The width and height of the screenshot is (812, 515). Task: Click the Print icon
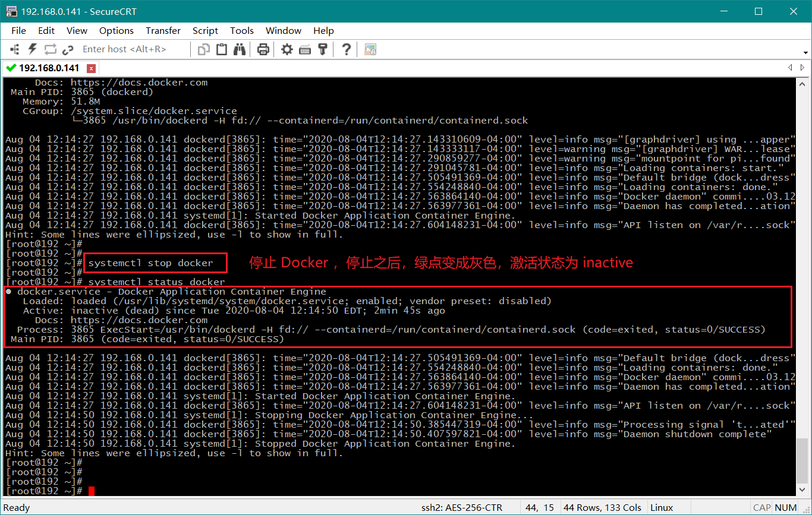click(263, 49)
